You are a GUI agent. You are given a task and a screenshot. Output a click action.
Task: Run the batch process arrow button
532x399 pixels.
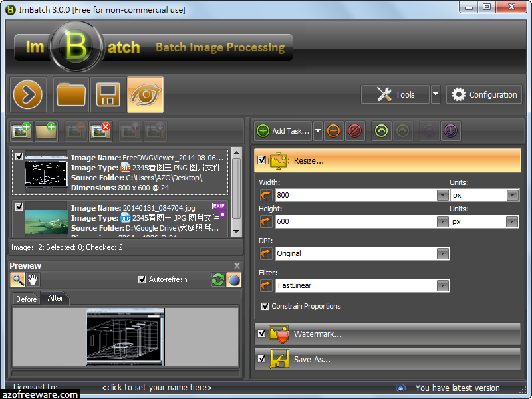pyautogui.click(x=28, y=94)
